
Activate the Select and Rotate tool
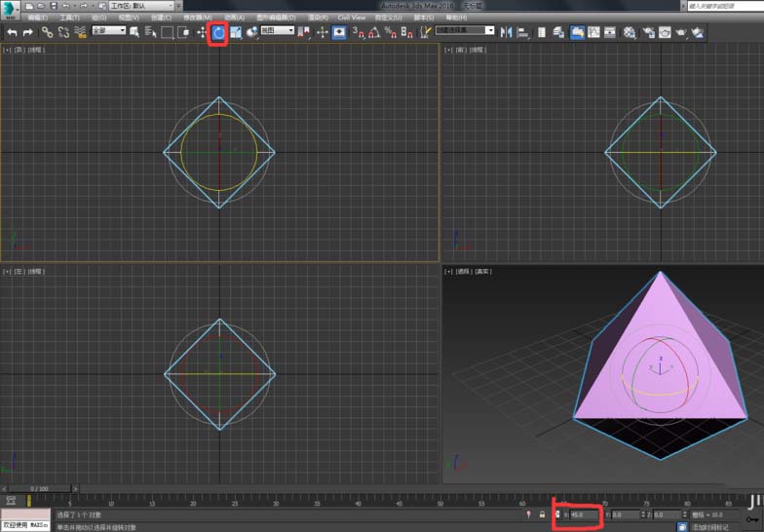[x=218, y=33]
